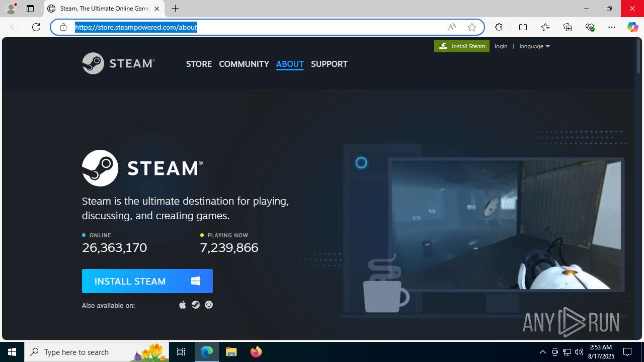
Task: Click the Portal game preview image
Action: [x=506, y=225]
